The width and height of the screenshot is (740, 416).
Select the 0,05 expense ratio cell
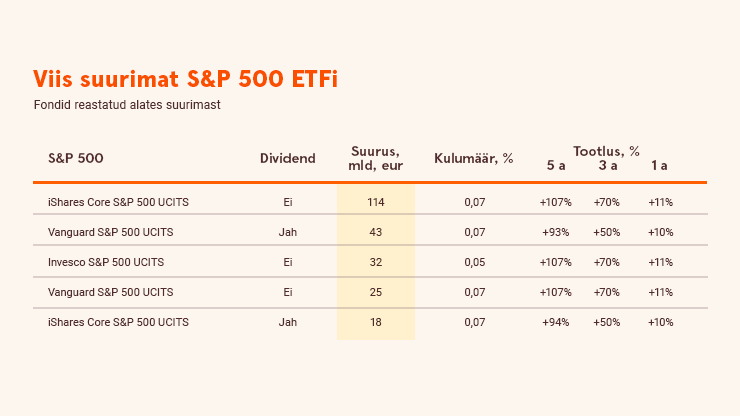point(474,262)
